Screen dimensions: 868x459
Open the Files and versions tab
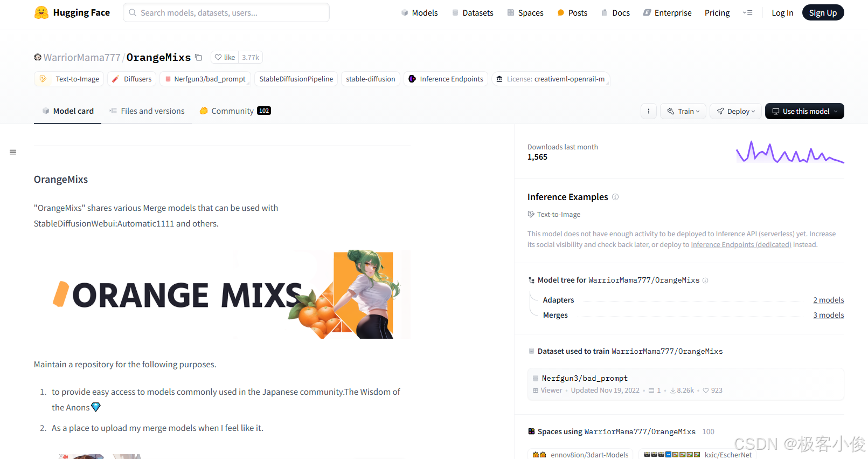(147, 111)
